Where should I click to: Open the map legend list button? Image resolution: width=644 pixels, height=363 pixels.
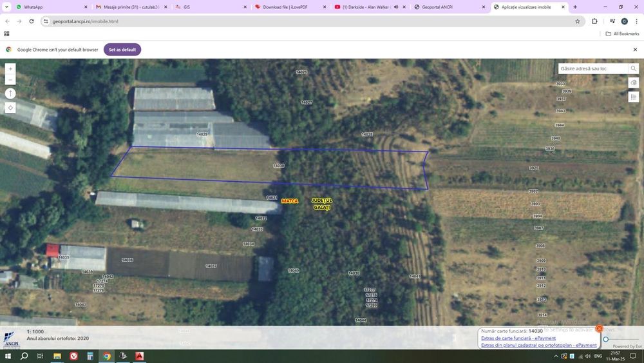[x=633, y=97]
